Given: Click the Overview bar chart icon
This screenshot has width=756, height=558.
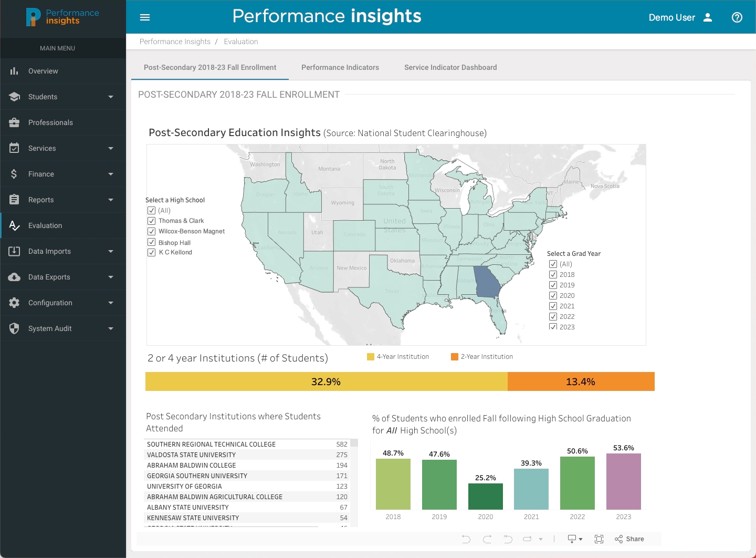Looking at the screenshot, I should point(14,71).
